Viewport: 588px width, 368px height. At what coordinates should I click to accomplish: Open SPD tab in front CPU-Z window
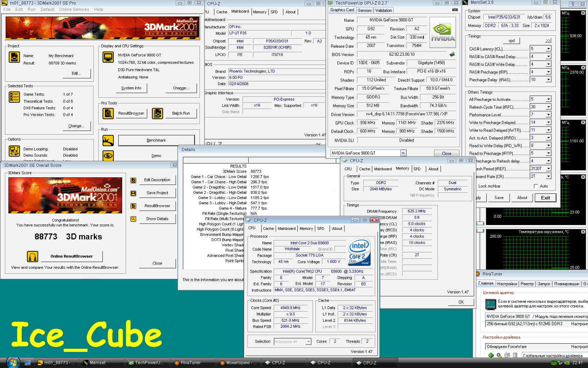coord(321,229)
